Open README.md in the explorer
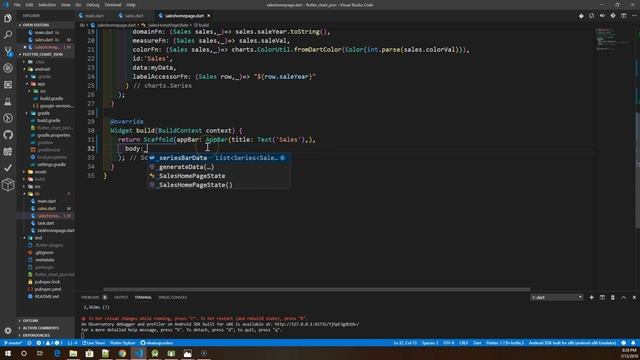 [x=47, y=297]
